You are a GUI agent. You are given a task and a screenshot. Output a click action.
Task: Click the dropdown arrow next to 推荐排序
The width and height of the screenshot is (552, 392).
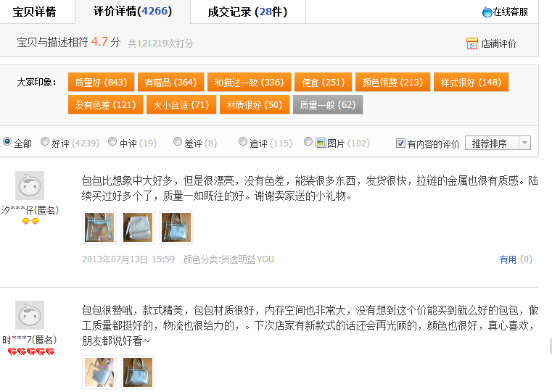point(525,143)
